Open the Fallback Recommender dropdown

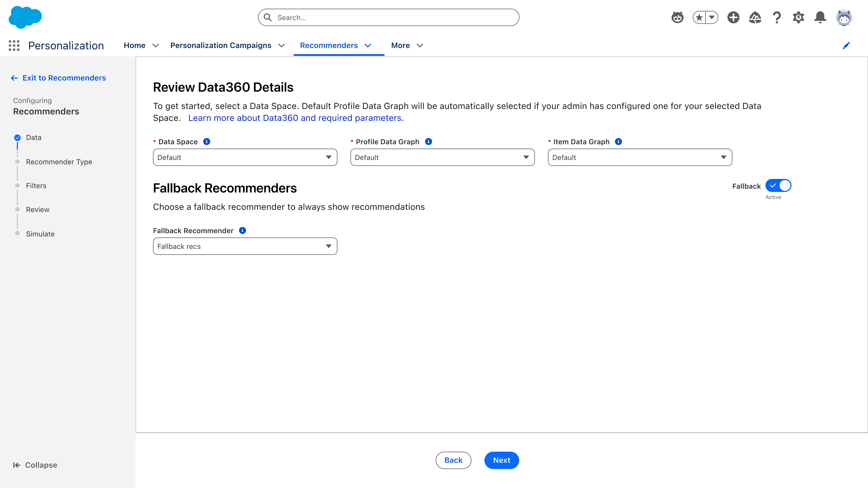(245, 246)
